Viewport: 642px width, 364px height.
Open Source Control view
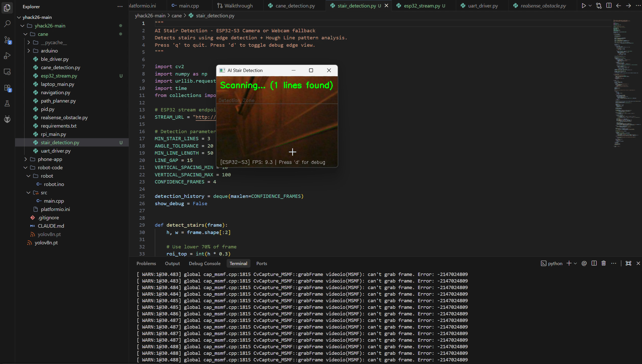tap(7, 40)
